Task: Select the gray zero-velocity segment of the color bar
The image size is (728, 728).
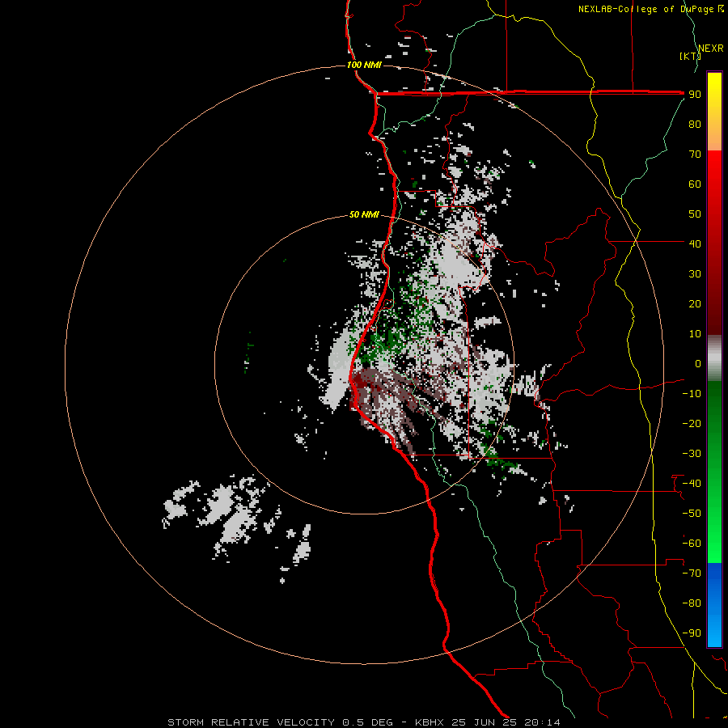Action: click(714, 358)
